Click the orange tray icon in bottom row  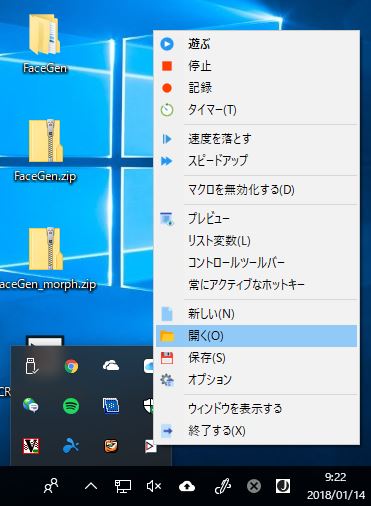click(x=111, y=446)
